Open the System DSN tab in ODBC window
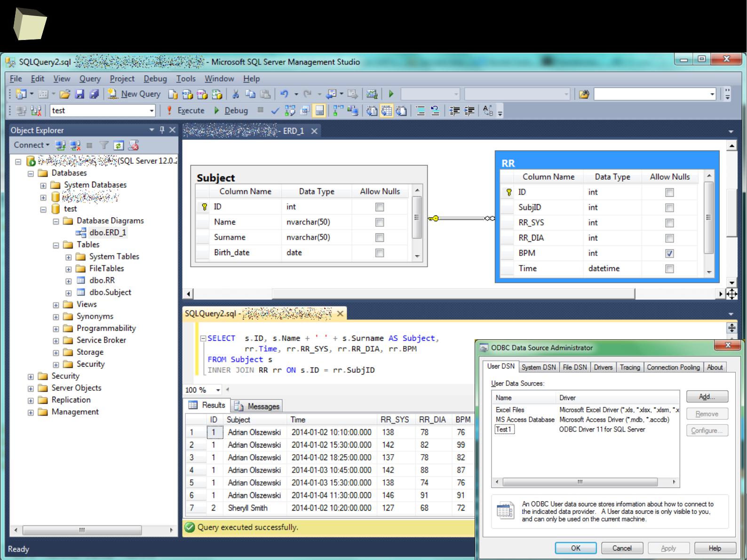 tap(539, 367)
